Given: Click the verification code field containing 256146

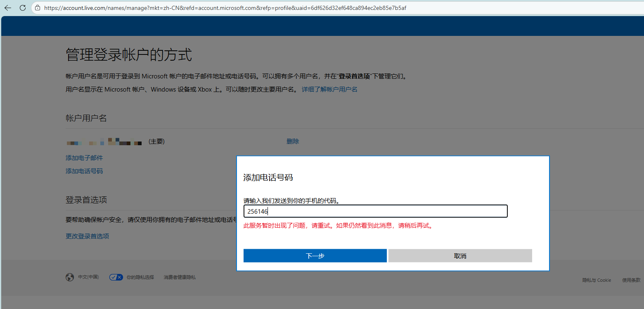Looking at the screenshot, I should [375, 211].
